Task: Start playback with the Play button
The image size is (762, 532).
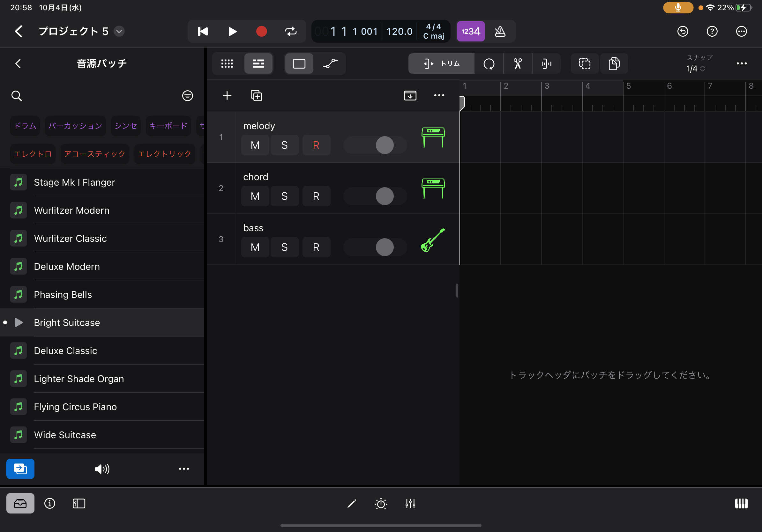Action: 232,32
